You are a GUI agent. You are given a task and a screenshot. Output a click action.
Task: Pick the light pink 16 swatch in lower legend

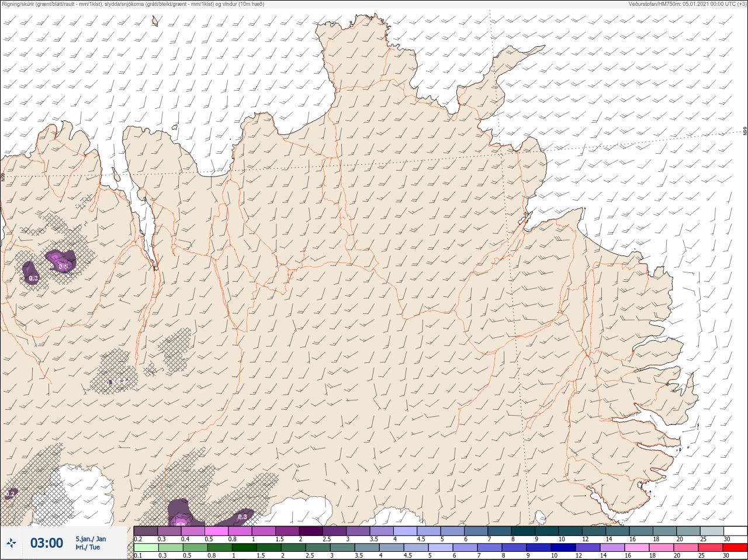pos(637,548)
